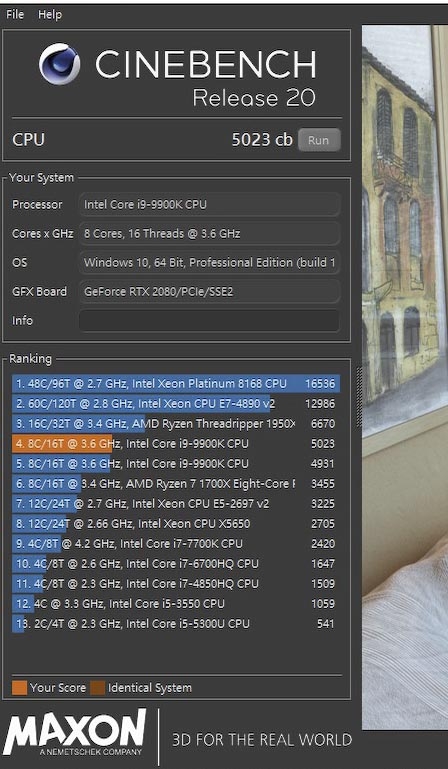
Task: Select ranking row Intel Core i7-7700K
Action: (176, 544)
